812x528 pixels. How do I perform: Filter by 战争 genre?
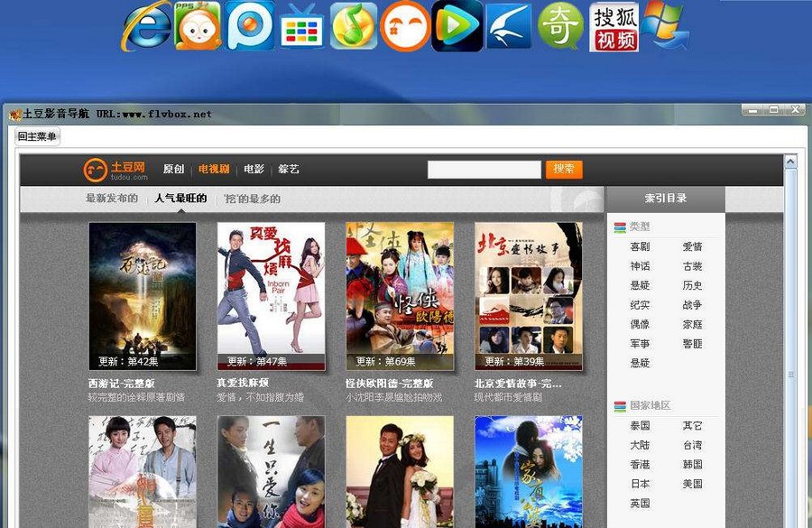tap(692, 305)
